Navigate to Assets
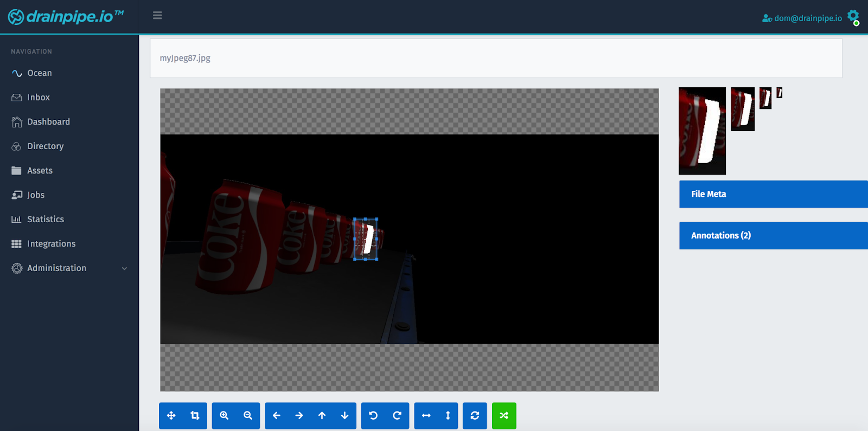Viewport: 868px width, 431px height. click(40, 171)
